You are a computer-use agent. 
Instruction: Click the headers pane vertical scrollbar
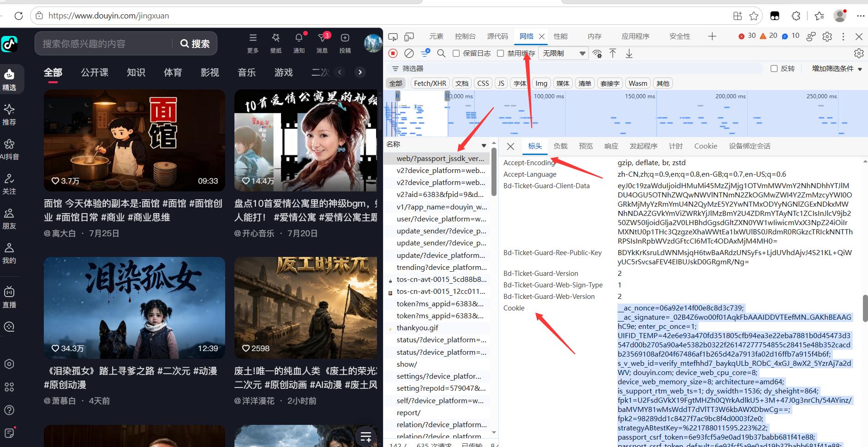click(x=865, y=308)
